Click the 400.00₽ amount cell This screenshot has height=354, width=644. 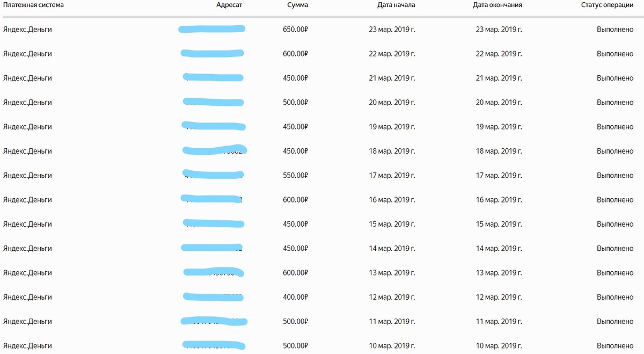pyautogui.click(x=296, y=297)
